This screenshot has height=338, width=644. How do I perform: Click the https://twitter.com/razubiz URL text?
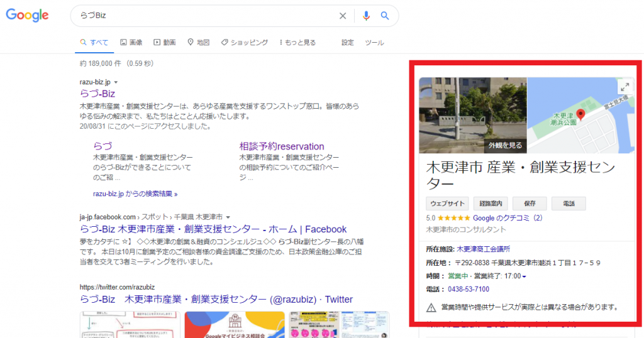tap(117, 287)
